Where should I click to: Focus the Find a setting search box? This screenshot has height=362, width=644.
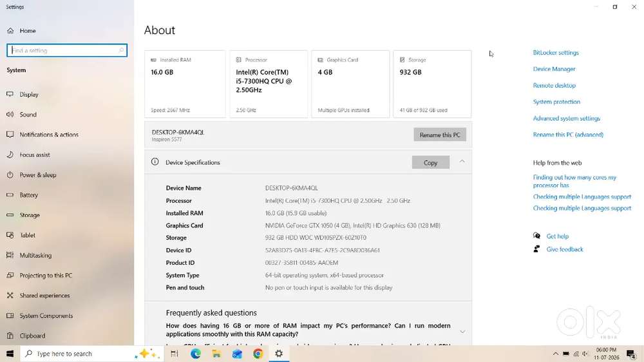point(67,50)
